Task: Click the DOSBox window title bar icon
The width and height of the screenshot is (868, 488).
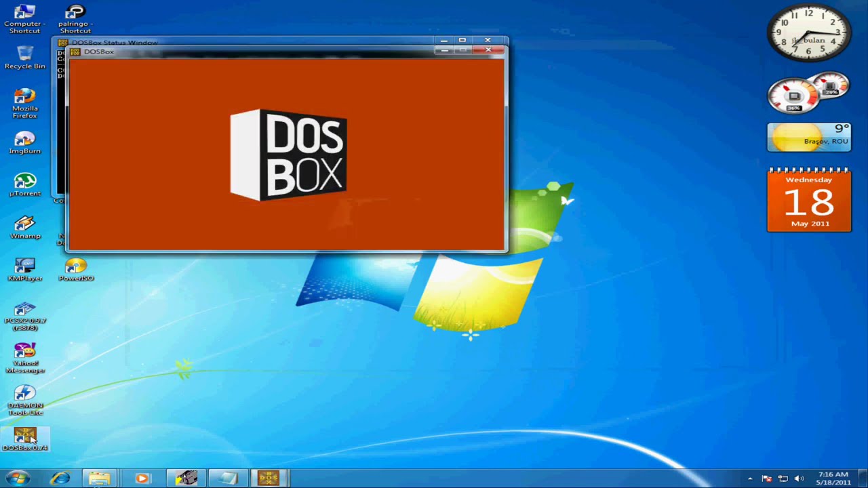Action: coord(75,52)
